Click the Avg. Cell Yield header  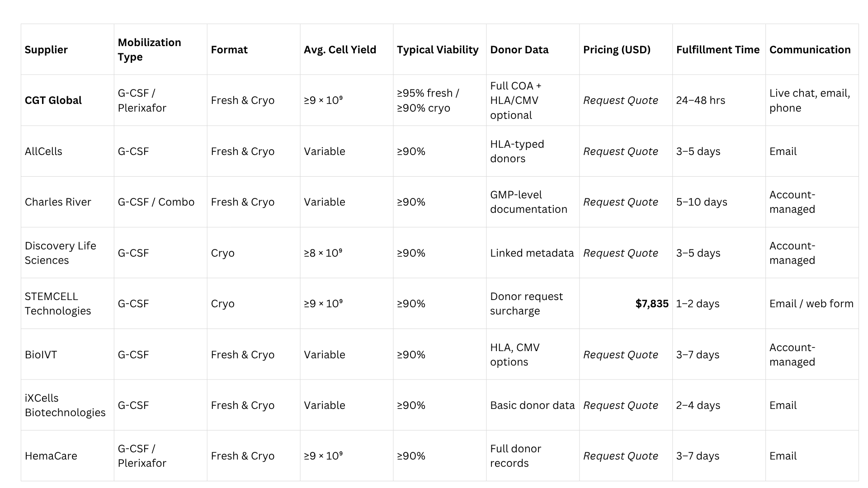click(x=340, y=50)
